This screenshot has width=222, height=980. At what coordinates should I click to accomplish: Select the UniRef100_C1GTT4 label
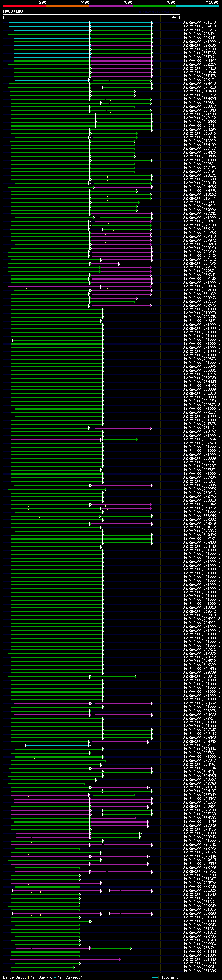coord(199,198)
